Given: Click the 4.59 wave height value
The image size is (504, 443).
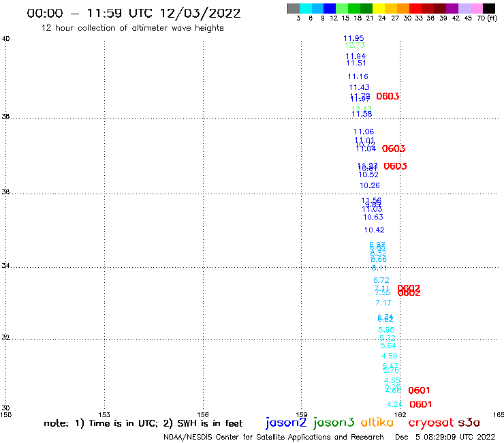Looking at the screenshot, I should [390, 356].
